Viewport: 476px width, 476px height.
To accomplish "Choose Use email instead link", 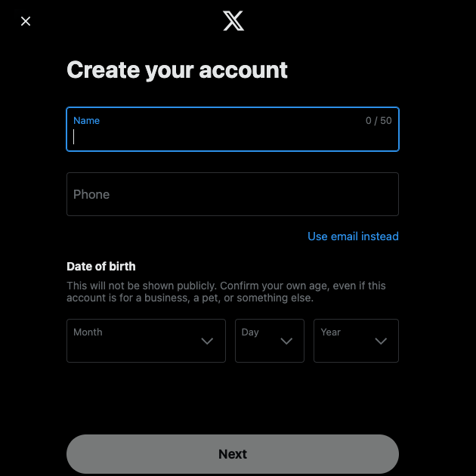I will pos(353,236).
